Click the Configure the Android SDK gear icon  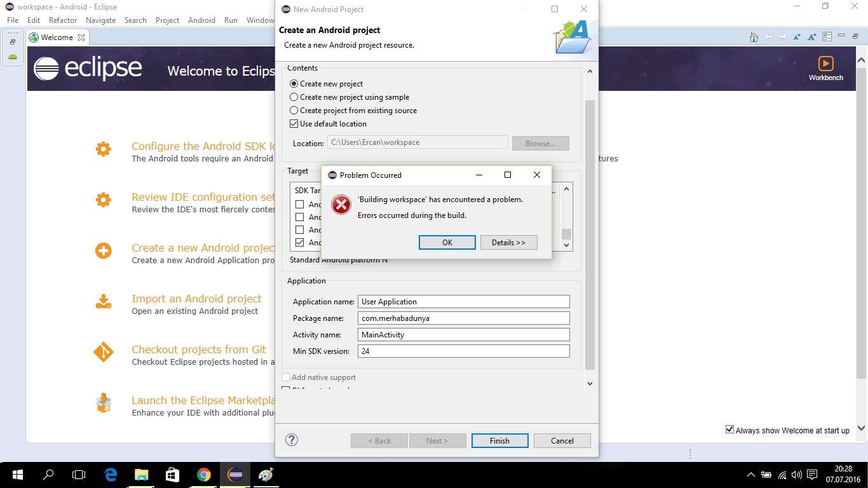pyautogui.click(x=103, y=149)
